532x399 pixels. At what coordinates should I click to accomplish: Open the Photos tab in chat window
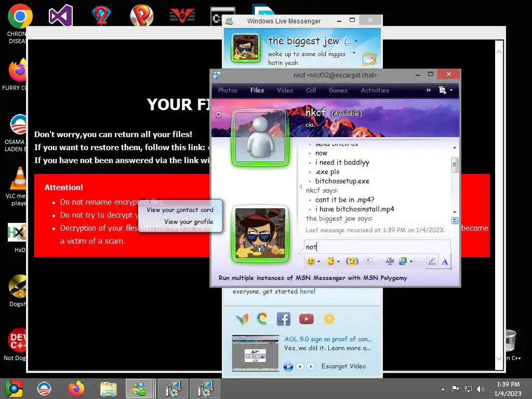[x=228, y=90]
